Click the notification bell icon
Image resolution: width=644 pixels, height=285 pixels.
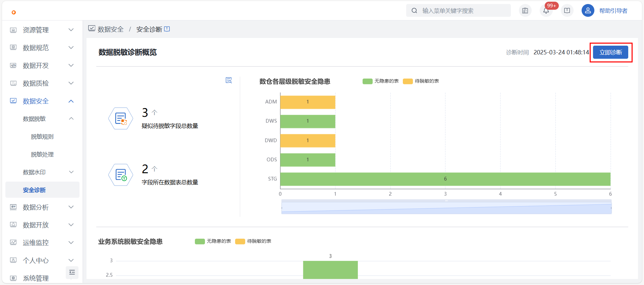[x=546, y=11]
